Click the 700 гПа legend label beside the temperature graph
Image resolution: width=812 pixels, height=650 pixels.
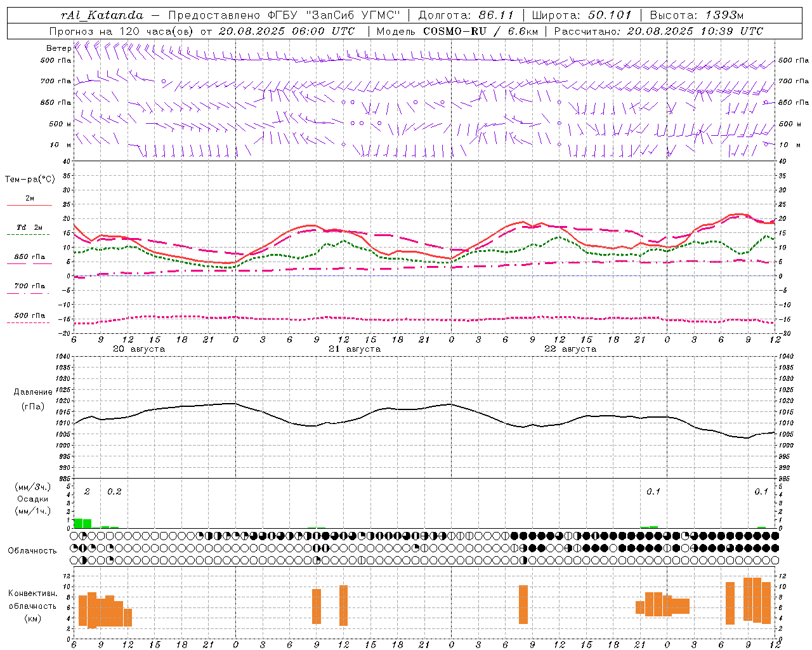point(30,286)
